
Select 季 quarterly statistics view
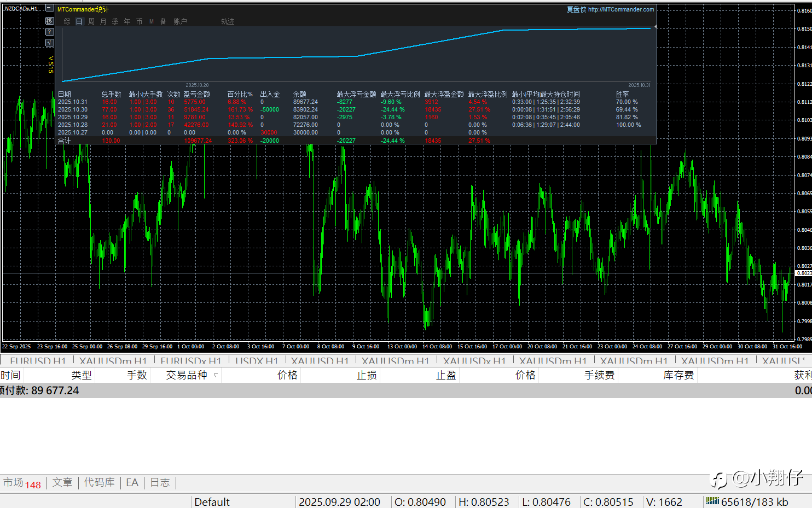pos(115,21)
